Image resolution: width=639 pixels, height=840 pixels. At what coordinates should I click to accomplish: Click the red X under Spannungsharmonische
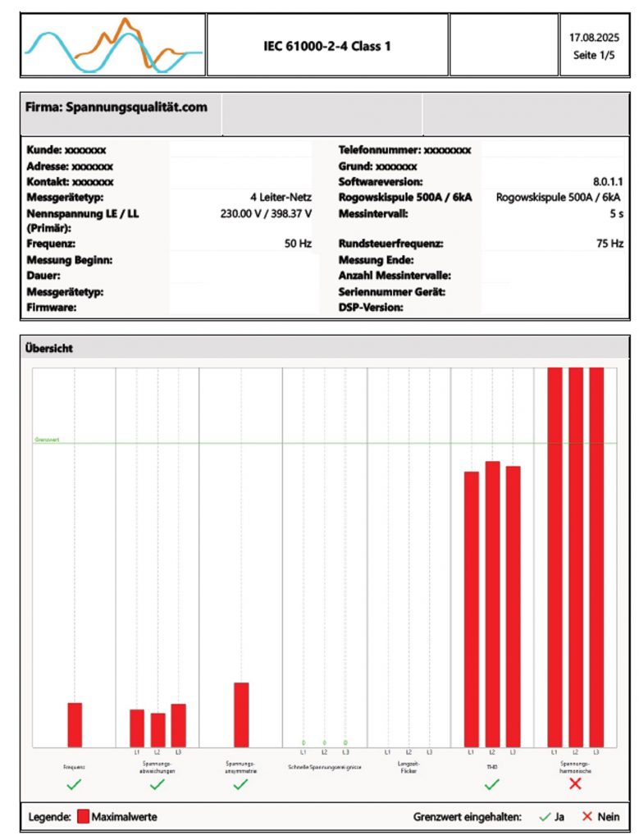575,784
